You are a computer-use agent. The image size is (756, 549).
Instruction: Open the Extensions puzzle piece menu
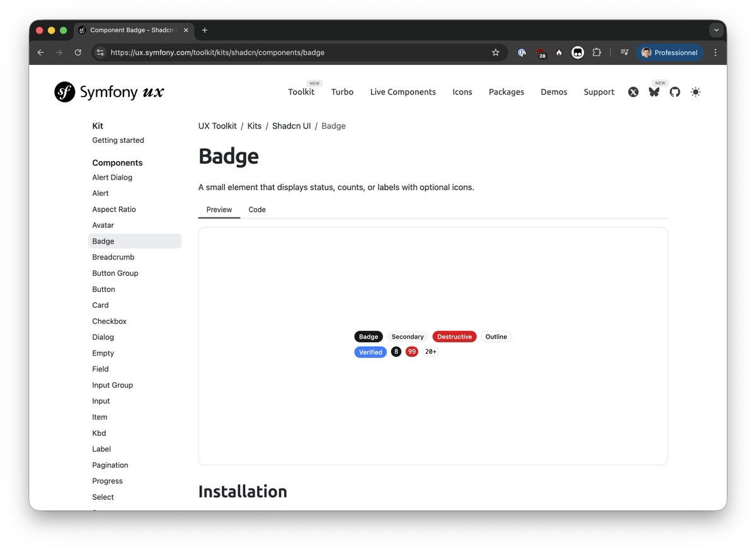[x=597, y=53]
